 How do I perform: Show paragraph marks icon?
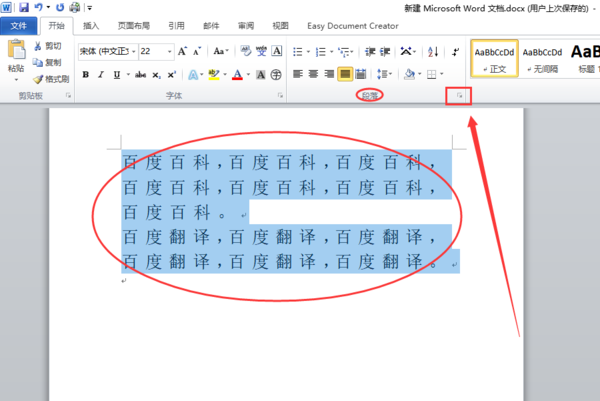[x=455, y=51]
